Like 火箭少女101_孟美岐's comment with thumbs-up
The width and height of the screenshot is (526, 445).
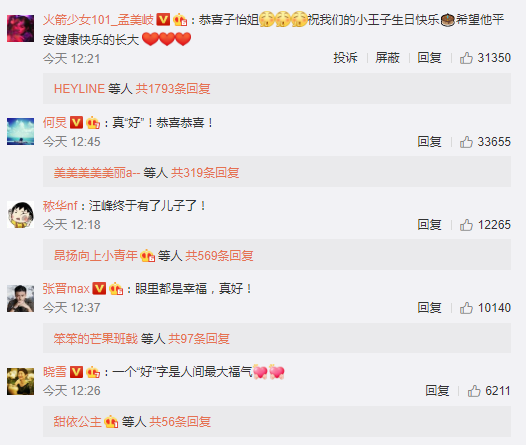click(x=466, y=58)
